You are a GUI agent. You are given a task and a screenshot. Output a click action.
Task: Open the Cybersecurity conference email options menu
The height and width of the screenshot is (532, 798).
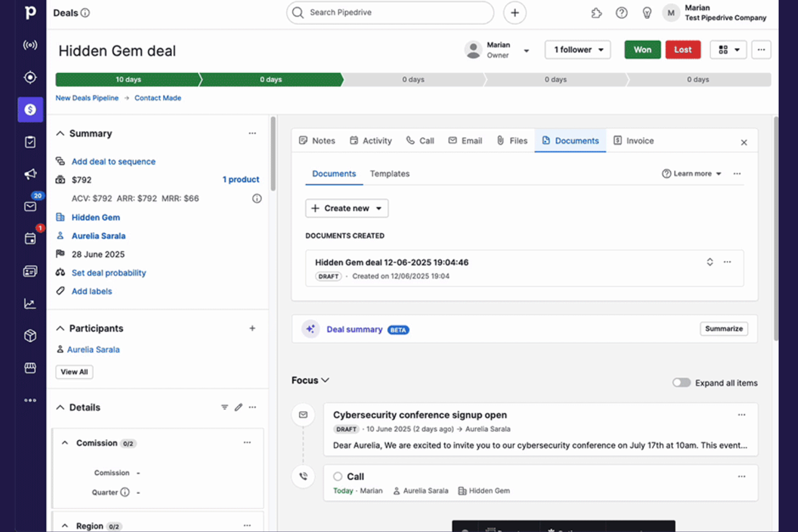coord(742,415)
